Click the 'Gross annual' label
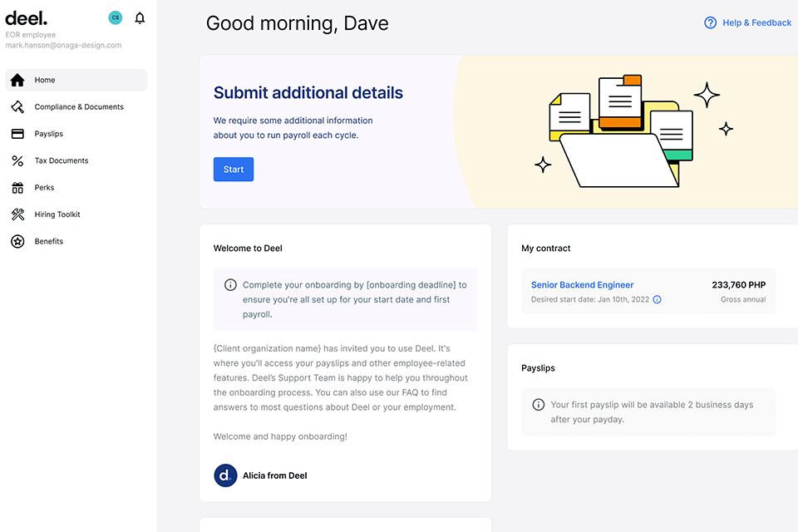798x532 pixels. (743, 299)
